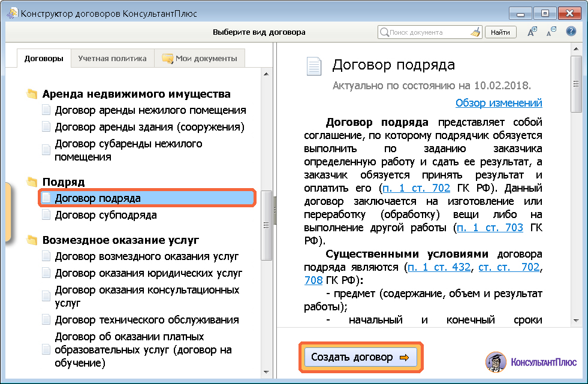The width and height of the screenshot is (588, 384).
Task: Click the Возмездное оказание услуг folder icon
Action: (32, 240)
